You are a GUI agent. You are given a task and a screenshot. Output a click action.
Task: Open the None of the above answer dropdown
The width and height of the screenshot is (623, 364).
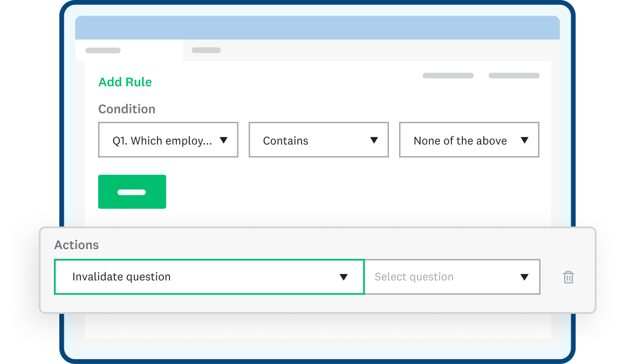468,140
